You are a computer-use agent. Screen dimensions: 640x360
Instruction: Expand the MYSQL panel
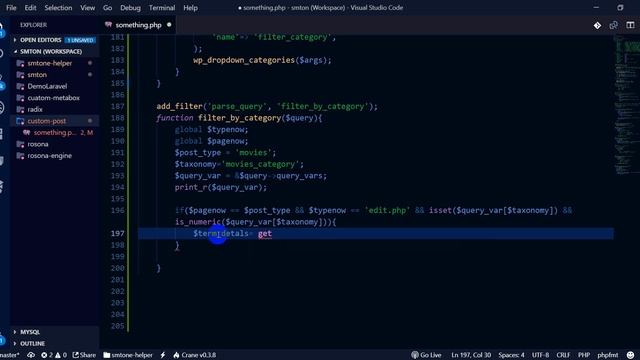coord(30,332)
